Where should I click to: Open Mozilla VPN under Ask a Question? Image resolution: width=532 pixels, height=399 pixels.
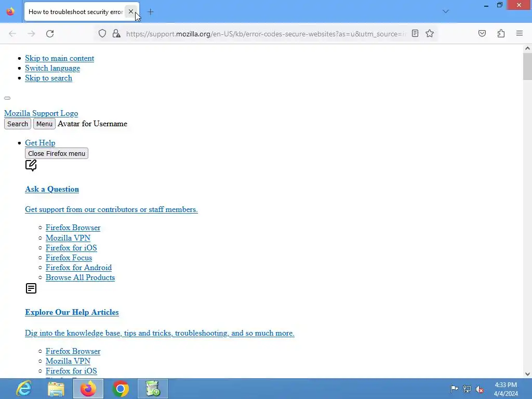(68, 237)
